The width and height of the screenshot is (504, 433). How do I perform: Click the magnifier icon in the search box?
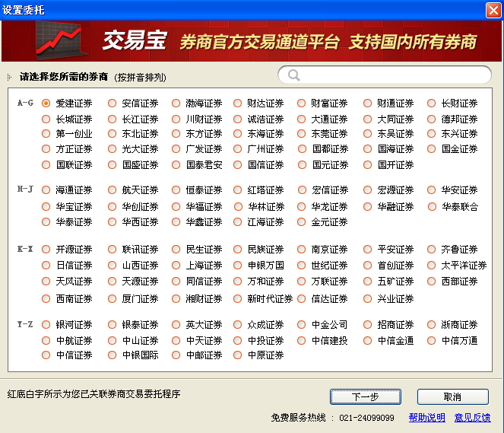[x=293, y=75]
